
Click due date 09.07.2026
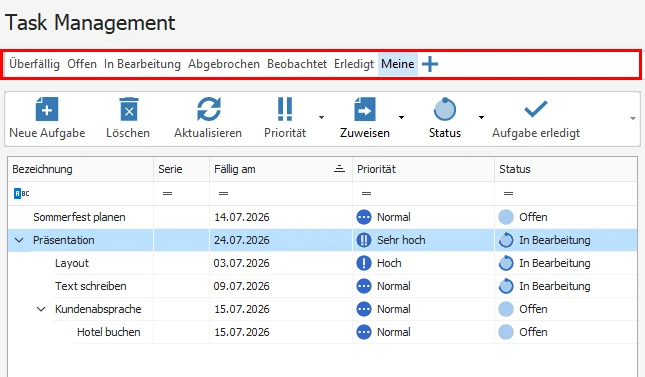coord(242,286)
